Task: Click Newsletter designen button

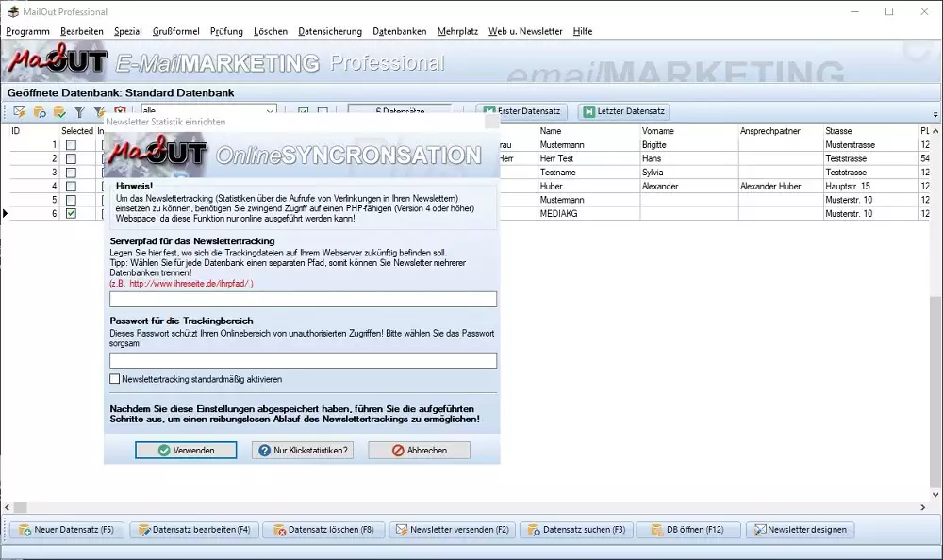Action: (801, 530)
